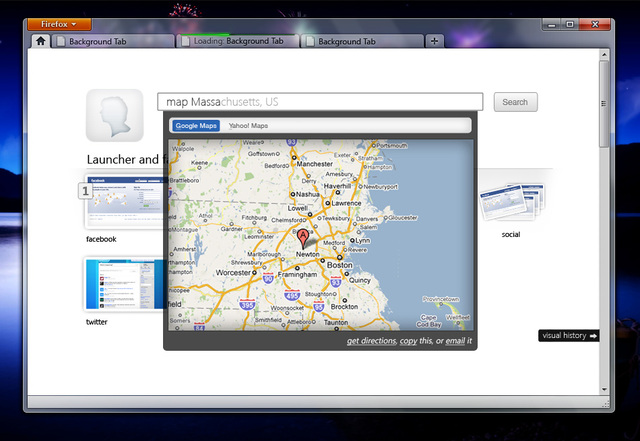Maximize the Firefox window
Image resolution: width=640 pixels, height=441 pixels.
pos(570,24)
